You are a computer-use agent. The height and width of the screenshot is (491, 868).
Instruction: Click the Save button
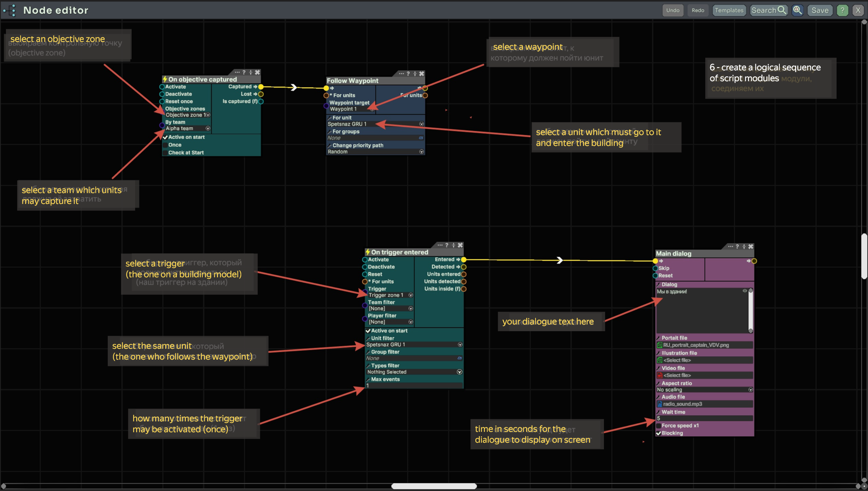click(x=819, y=10)
